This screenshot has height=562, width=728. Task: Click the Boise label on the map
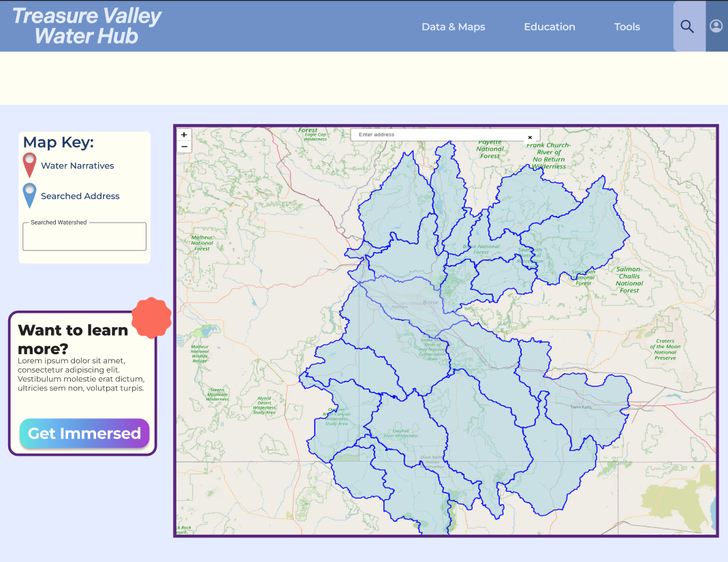pyautogui.click(x=430, y=302)
